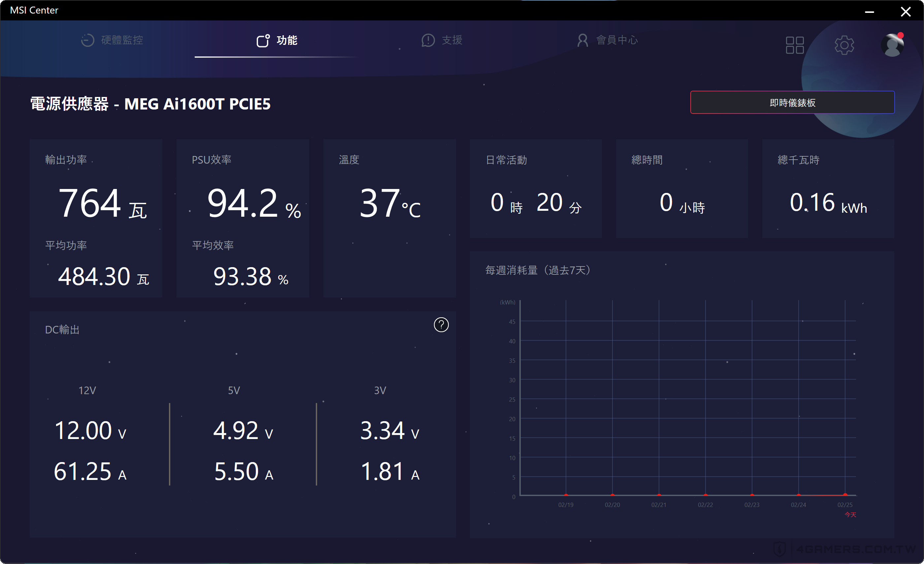Minimize the MSI Center window
The height and width of the screenshot is (564, 924).
pyautogui.click(x=869, y=12)
